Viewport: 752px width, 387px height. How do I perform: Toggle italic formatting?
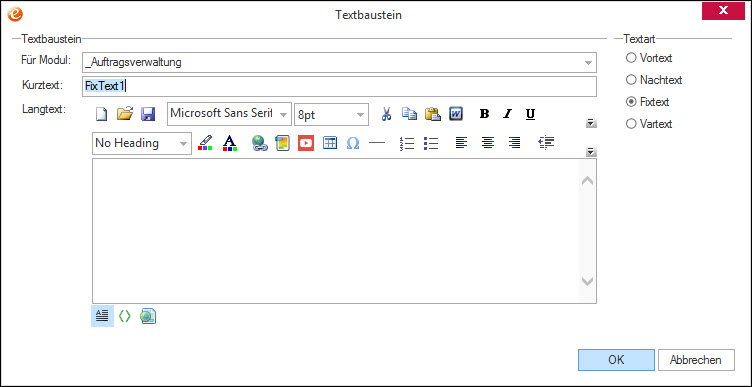(507, 114)
